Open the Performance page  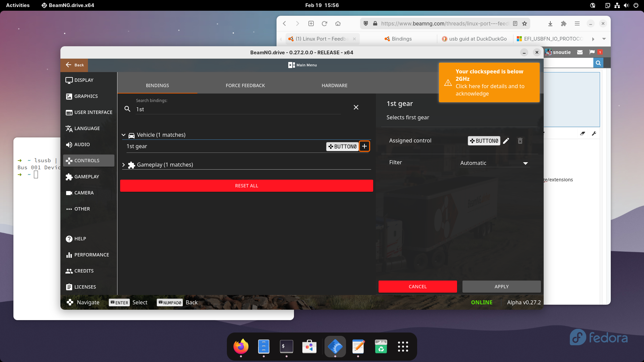(x=89, y=255)
